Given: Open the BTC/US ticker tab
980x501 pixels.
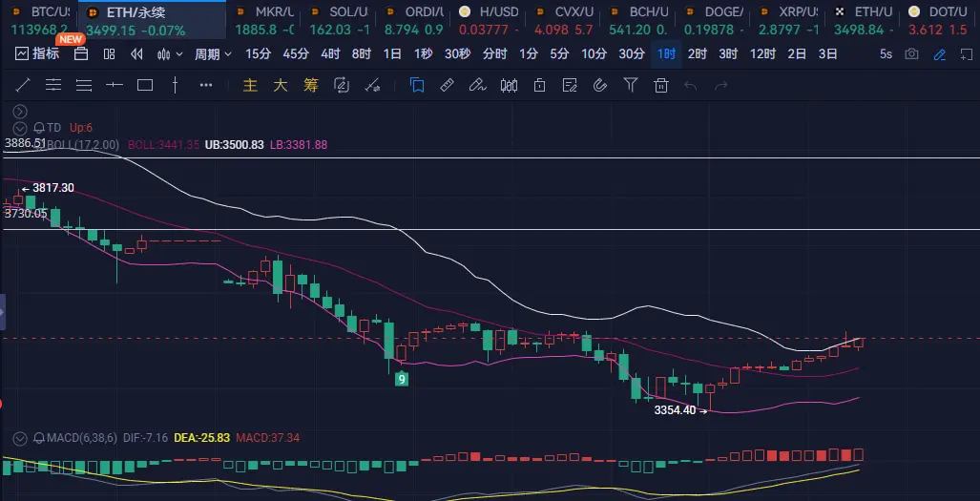Looking at the screenshot, I should (39, 20).
